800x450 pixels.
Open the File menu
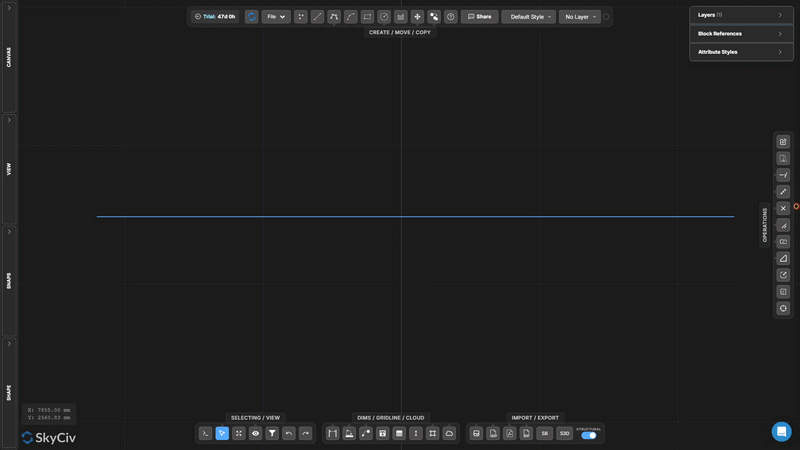point(276,17)
